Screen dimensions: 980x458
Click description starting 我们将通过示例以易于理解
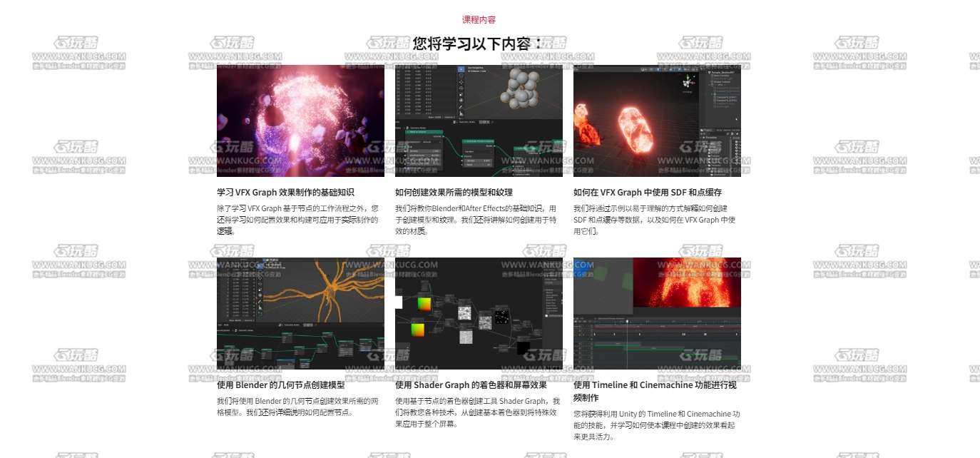click(x=654, y=220)
